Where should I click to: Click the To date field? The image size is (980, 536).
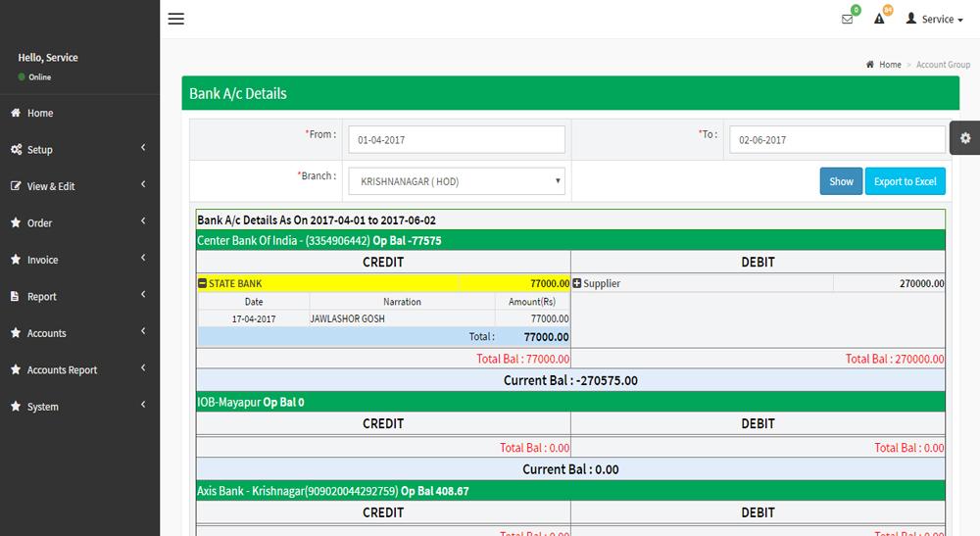point(838,139)
